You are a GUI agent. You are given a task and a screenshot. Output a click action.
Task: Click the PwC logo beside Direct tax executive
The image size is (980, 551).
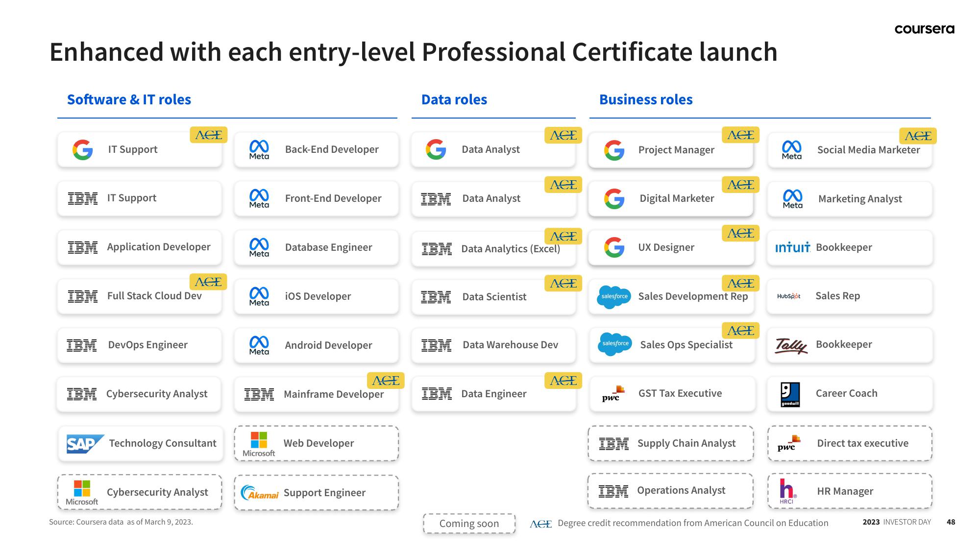tap(788, 443)
